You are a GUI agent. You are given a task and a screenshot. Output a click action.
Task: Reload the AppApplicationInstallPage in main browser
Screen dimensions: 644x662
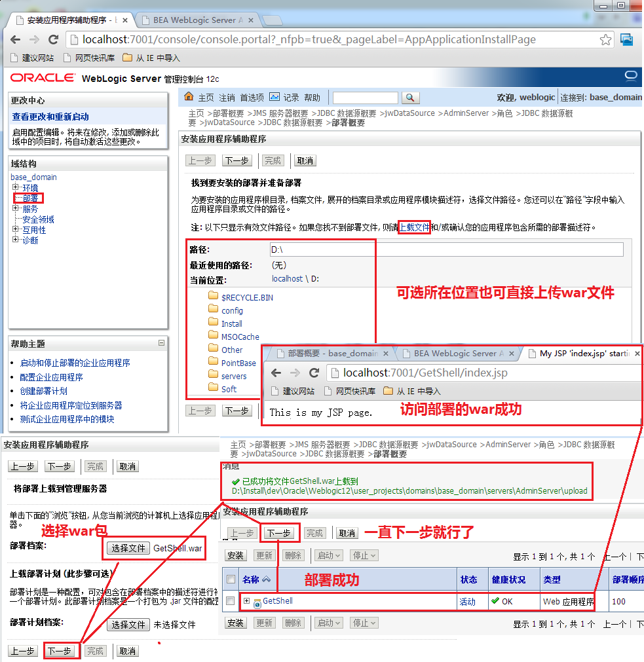pyautogui.click(x=53, y=40)
